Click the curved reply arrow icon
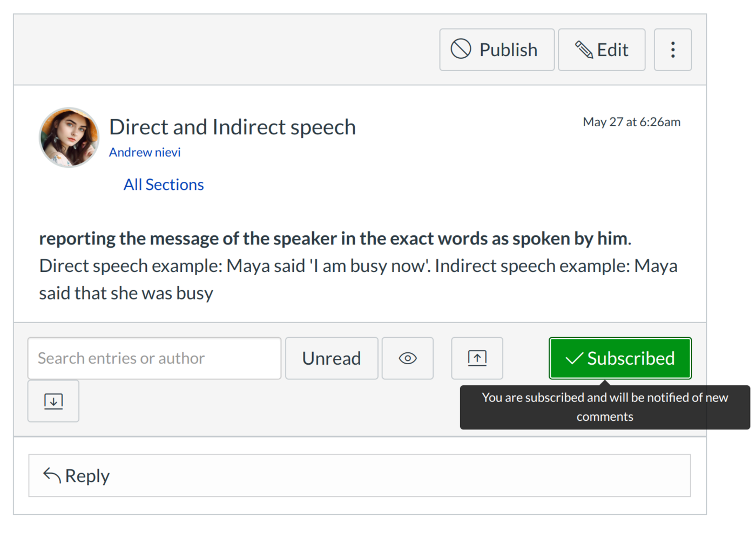This screenshot has height=546, width=756. tap(52, 475)
